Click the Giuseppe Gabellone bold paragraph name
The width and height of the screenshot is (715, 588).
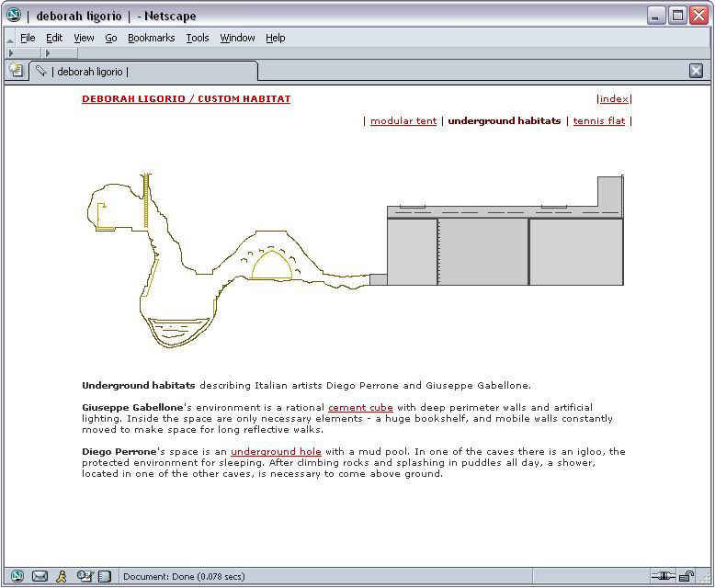pyautogui.click(x=132, y=408)
